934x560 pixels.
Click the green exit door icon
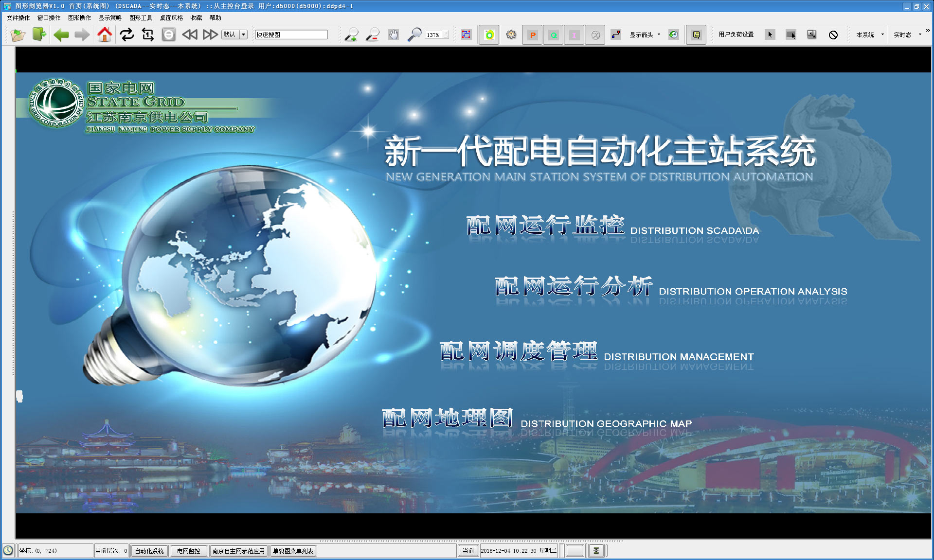[x=39, y=35]
